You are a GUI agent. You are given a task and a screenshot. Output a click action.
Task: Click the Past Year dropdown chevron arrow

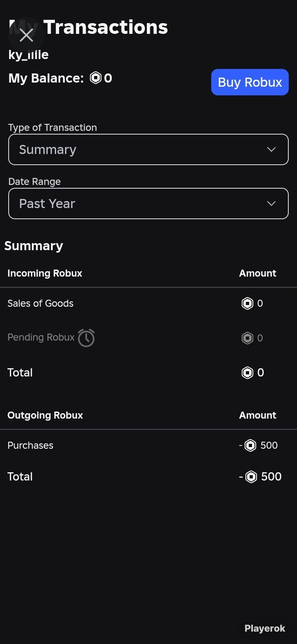coord(271,204)
